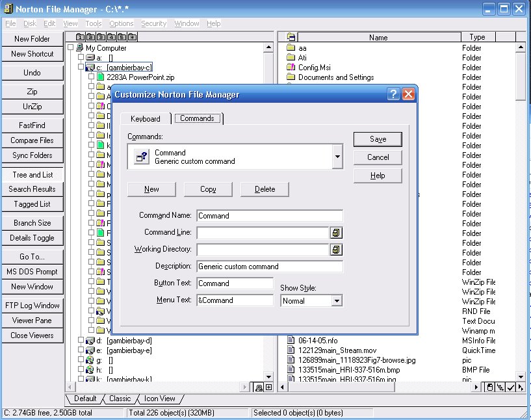
Task: Click the My Computer icon in tree
Action: (80, 47)
